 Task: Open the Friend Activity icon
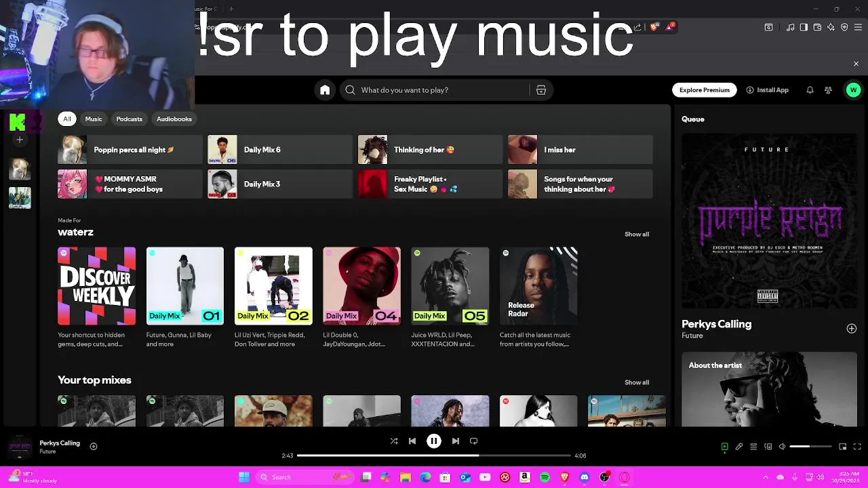click(828, 90)
